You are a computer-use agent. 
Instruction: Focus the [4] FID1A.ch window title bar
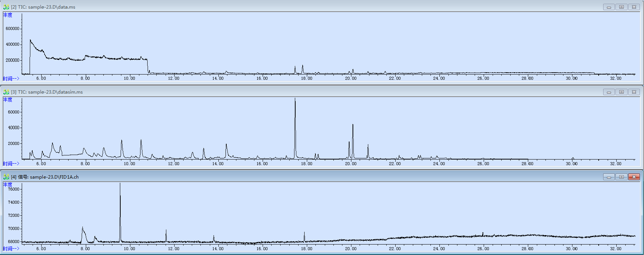[300, 177]
